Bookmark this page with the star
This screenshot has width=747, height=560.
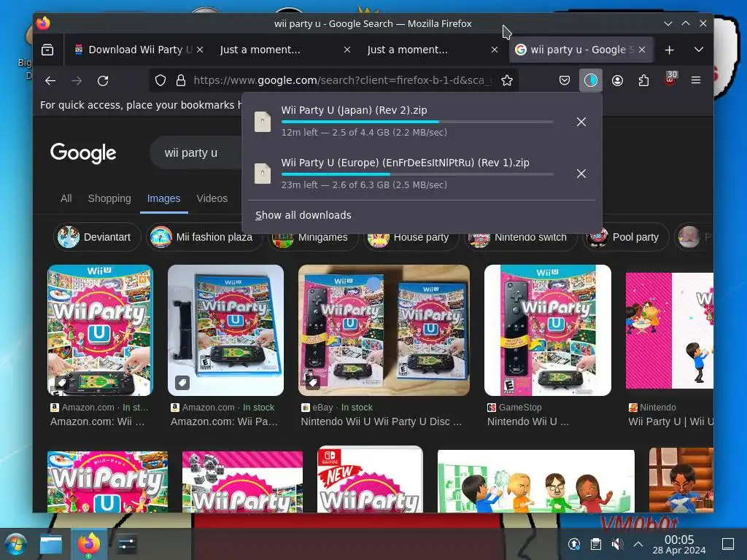point(507,80)
